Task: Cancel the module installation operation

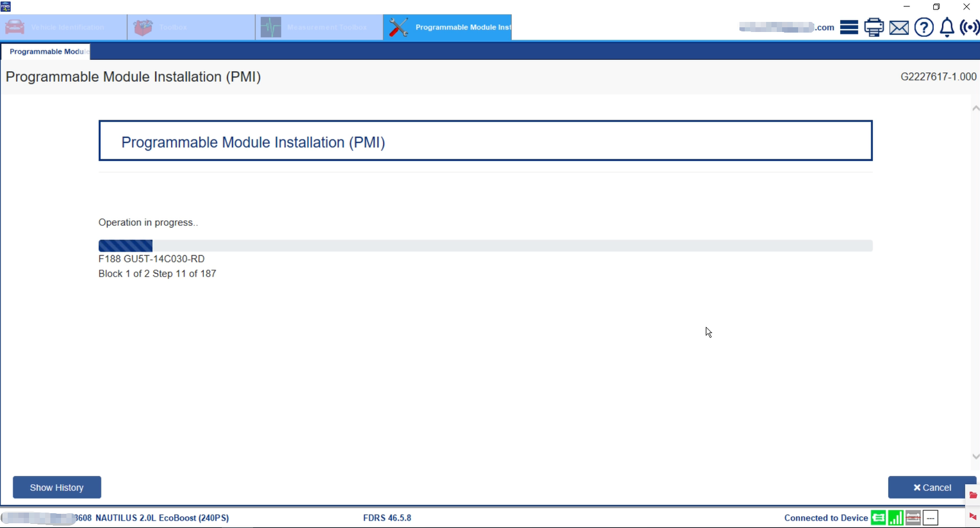Action: pos(931,487)
